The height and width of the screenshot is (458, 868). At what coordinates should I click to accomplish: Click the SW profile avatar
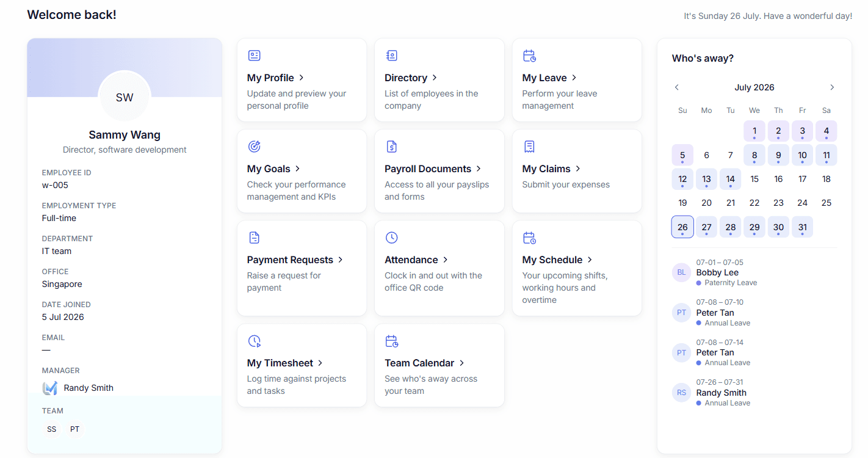[x=125, y=97]
